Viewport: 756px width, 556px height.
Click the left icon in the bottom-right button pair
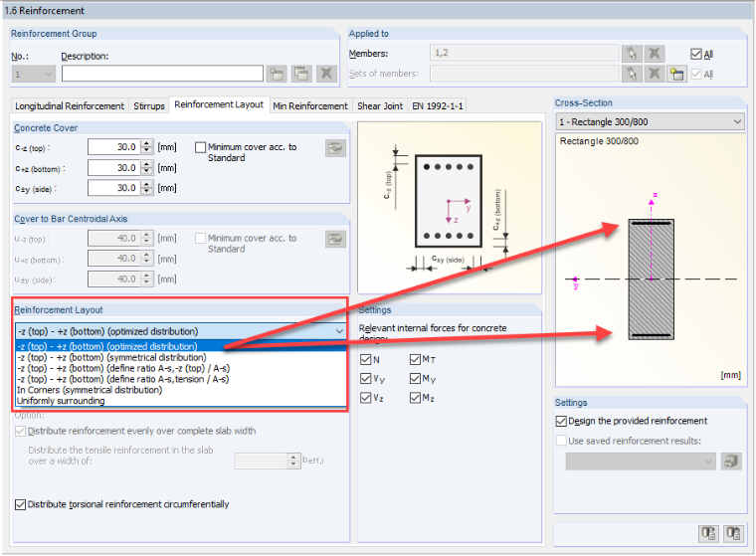pos(708,533)
